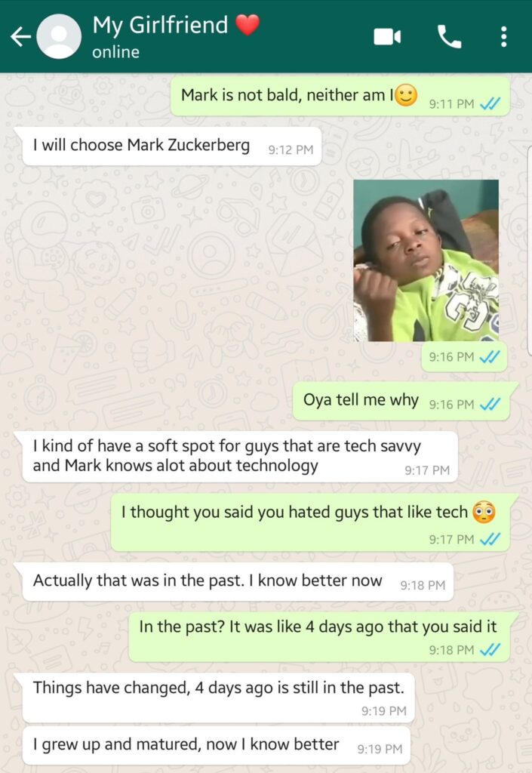Tap the flushed face emoji in the tech message
Screen dimensions: 532x773
click(483, 512)
